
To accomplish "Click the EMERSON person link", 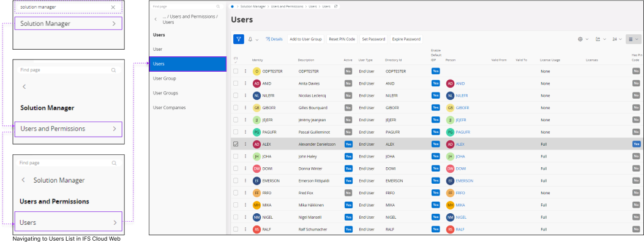I will [465, 181].
